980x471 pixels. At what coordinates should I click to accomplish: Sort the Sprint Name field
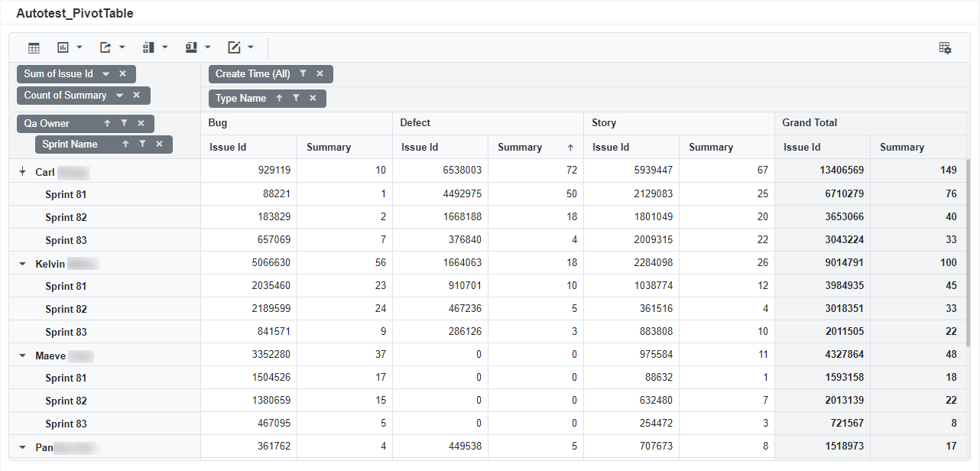125,145
